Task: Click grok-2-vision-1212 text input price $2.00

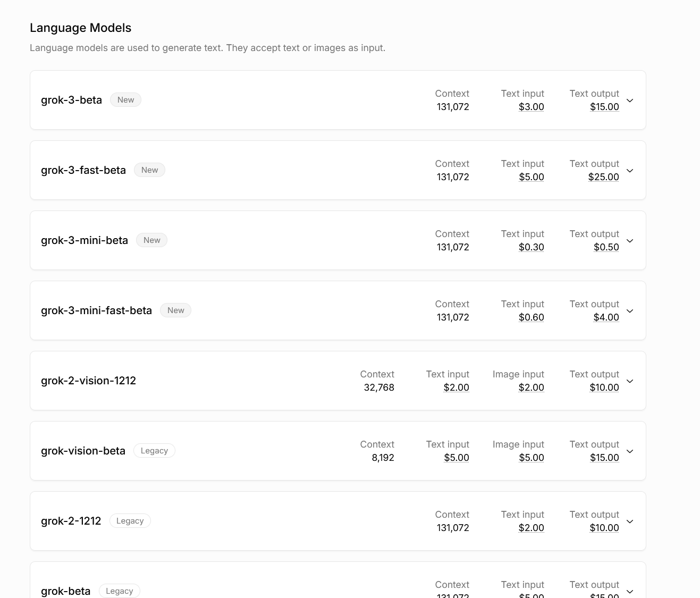Action: pyautogui.click(x=457, y=388)
